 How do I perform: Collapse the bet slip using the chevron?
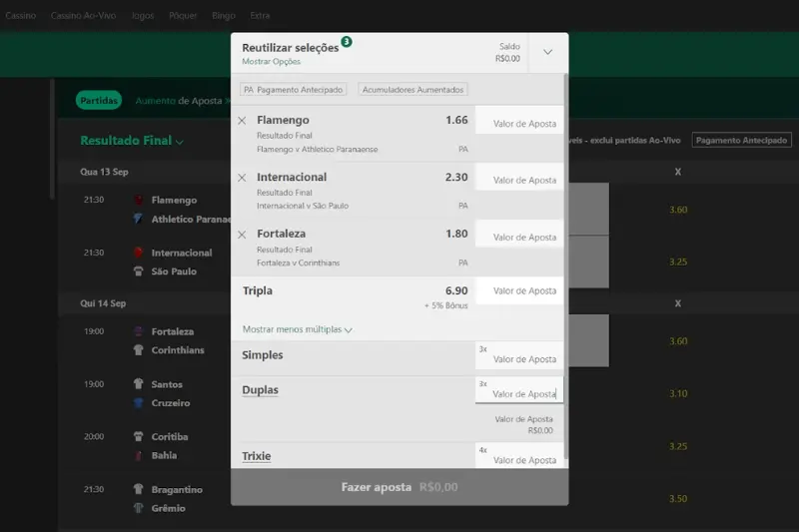tap(547, 53)
